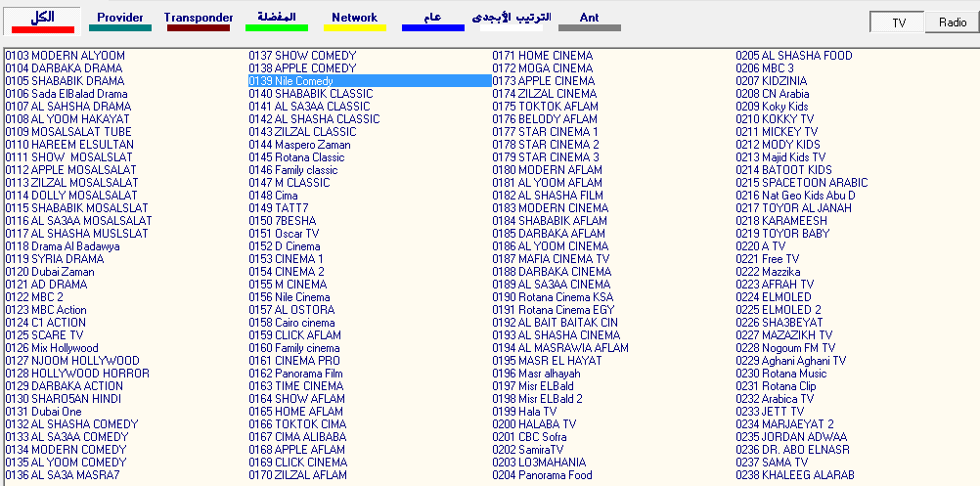Pick 0191 Rotana Cinema EGY
980x486 pixels.
pyautogui.click(x=554, y=310)
